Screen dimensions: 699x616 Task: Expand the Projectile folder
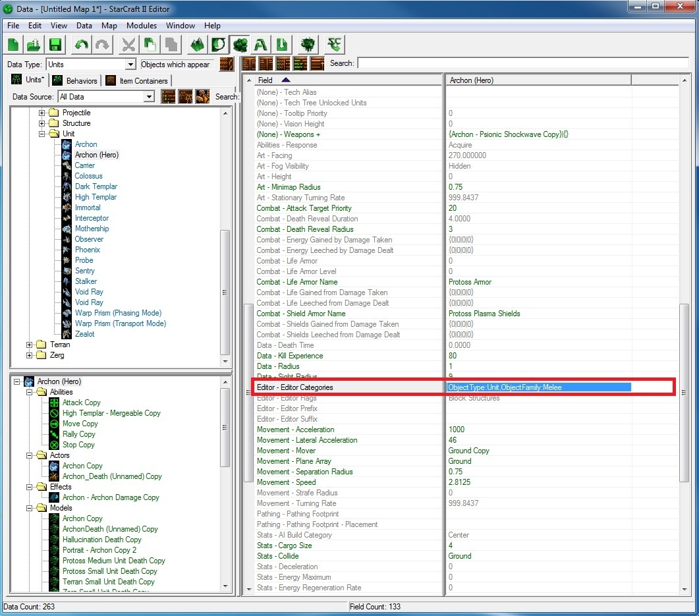42,113
